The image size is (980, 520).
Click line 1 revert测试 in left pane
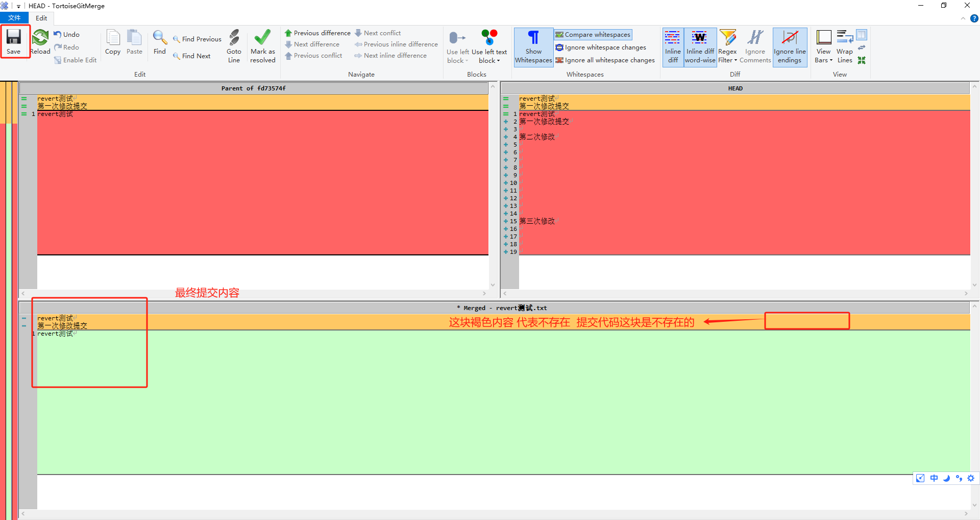pyautogui.click(x=55, y=114)
